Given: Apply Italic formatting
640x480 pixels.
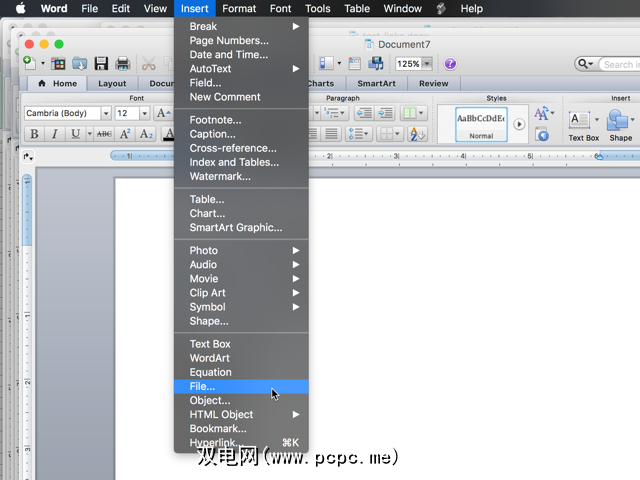Looking at the screenshot, I should pyautogui.click(x=54, y=133).
